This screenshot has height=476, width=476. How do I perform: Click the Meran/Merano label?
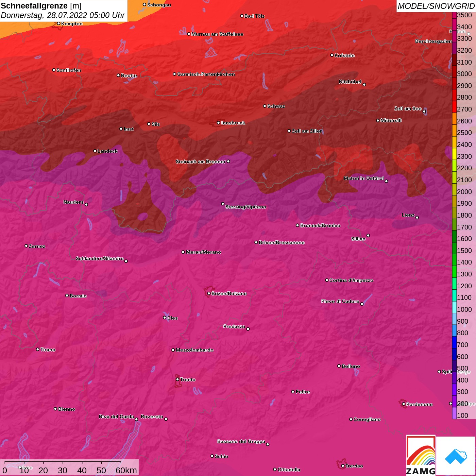(203, 252)
